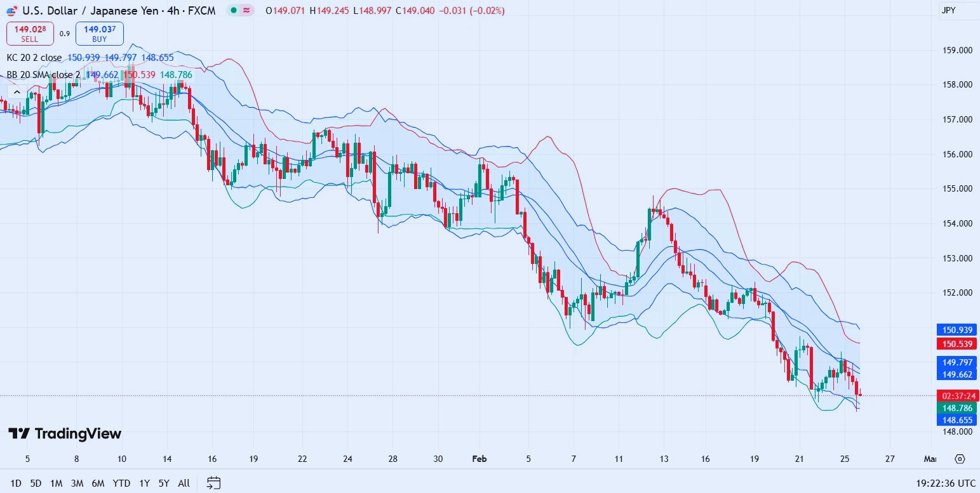Click the tilde market data icon

(x=247, y=10)
